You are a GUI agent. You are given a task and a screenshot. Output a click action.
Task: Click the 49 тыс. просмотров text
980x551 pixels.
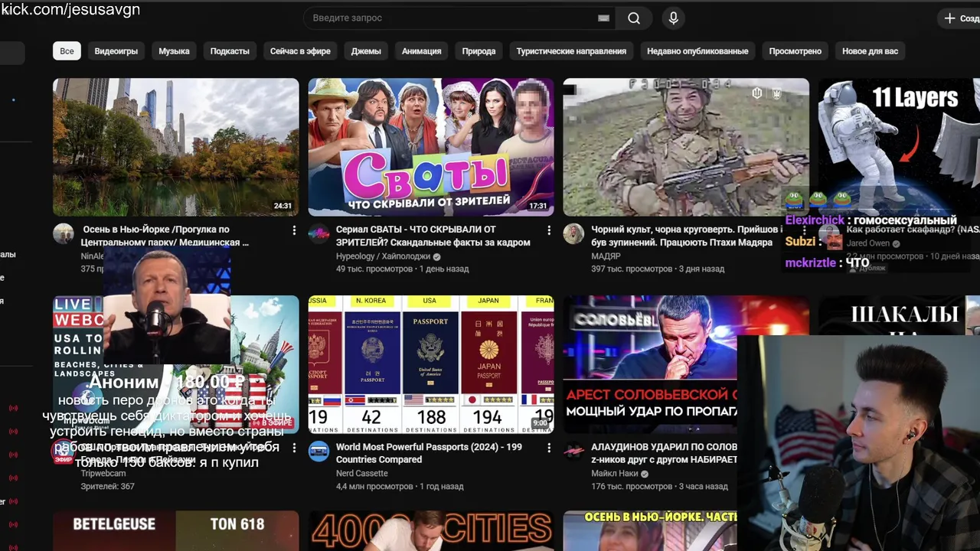pos(374,269)
